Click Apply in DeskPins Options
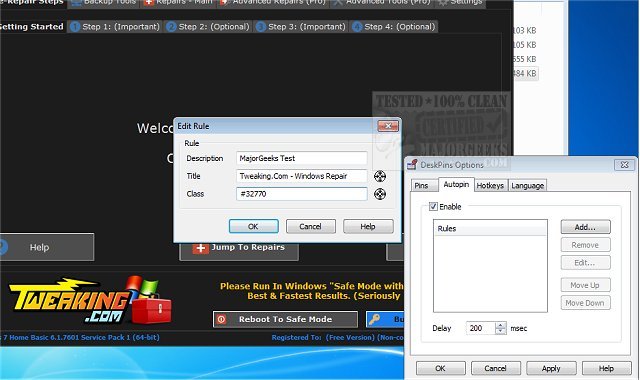Screen dimensions: 640x380 coord(551,369)
